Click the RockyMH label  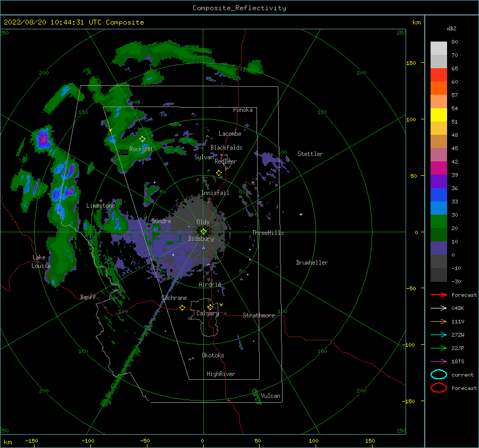[x=141, y=149]
